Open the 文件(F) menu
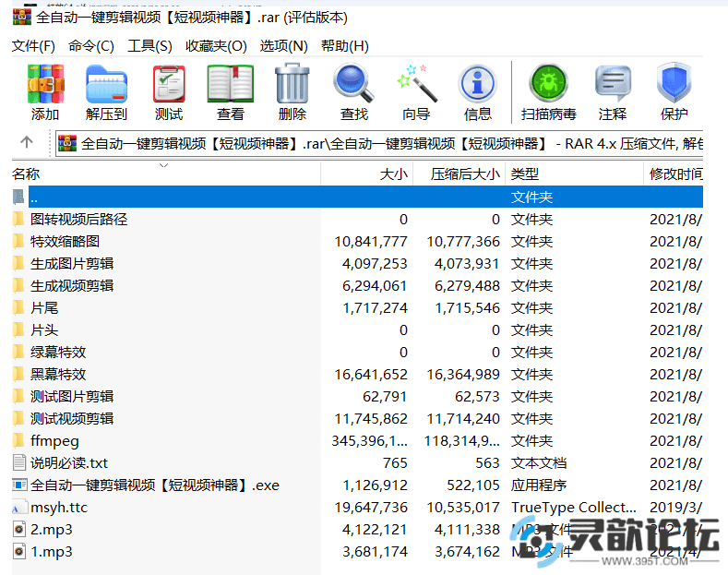Viewport: 728px width, 575px height. tap(33, 46)
